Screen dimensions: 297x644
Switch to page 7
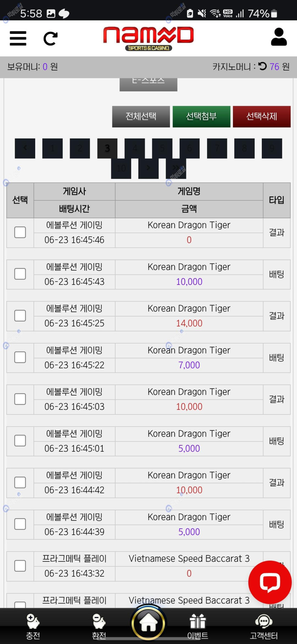click(x=217, y=148)
